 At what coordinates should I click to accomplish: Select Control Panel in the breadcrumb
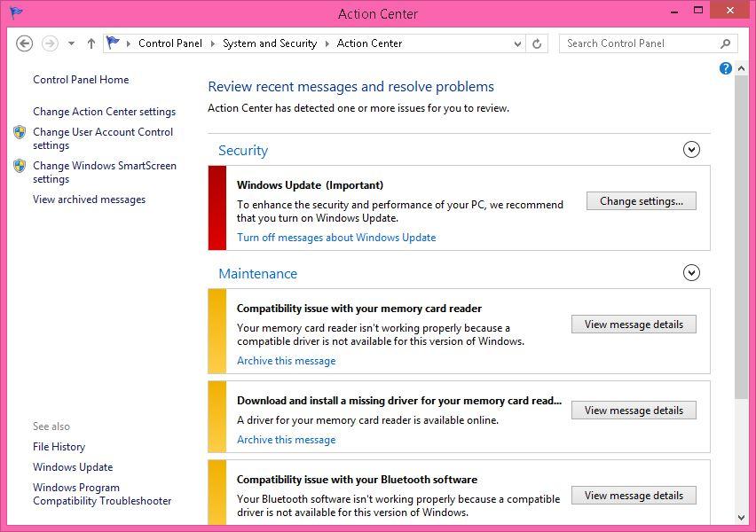point(170,43)
